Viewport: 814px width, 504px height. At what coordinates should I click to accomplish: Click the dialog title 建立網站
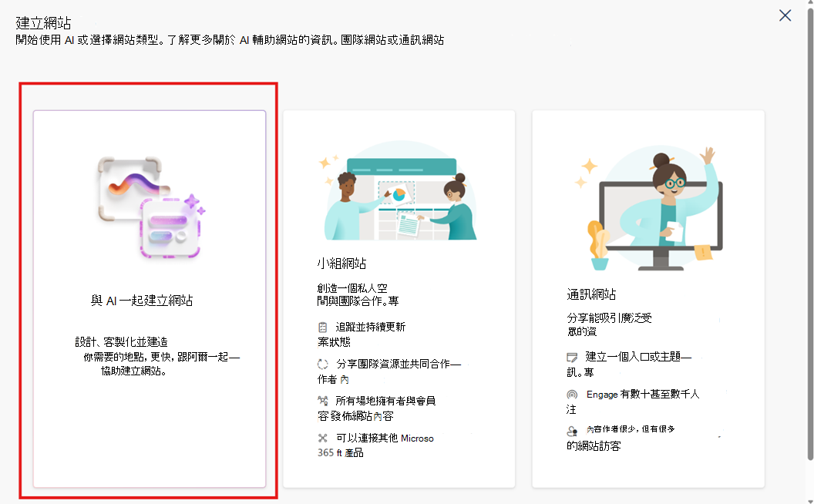click(x=43, y=23)
